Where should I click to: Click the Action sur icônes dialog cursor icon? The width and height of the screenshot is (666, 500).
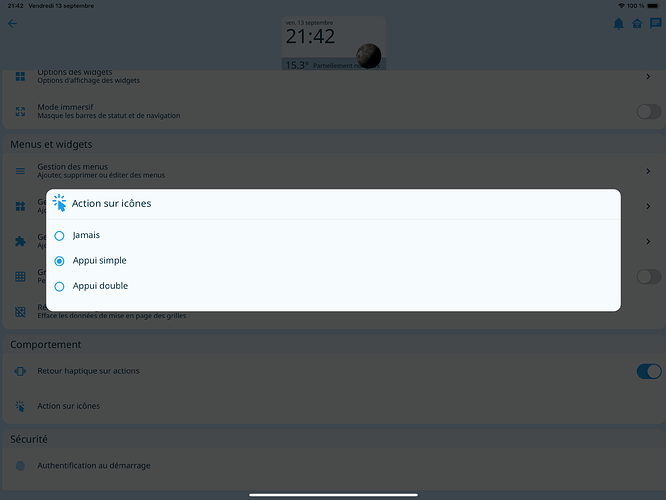point(59,203)
